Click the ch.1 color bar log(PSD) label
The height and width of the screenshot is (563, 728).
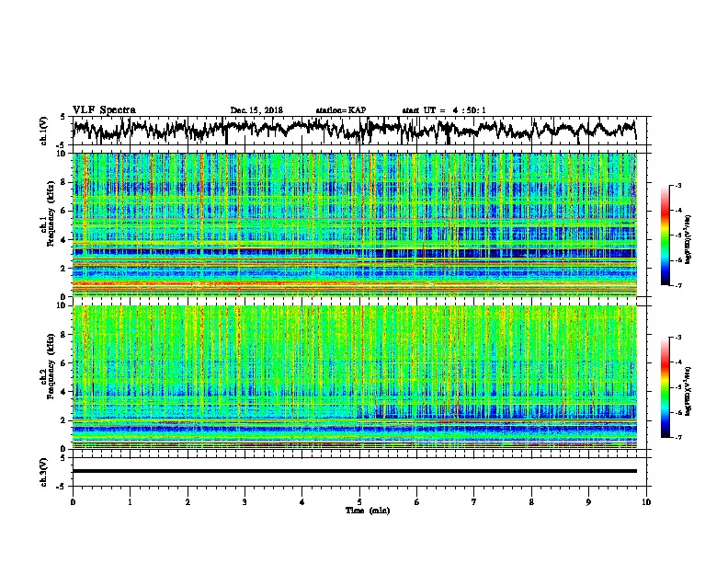[688, 240]
